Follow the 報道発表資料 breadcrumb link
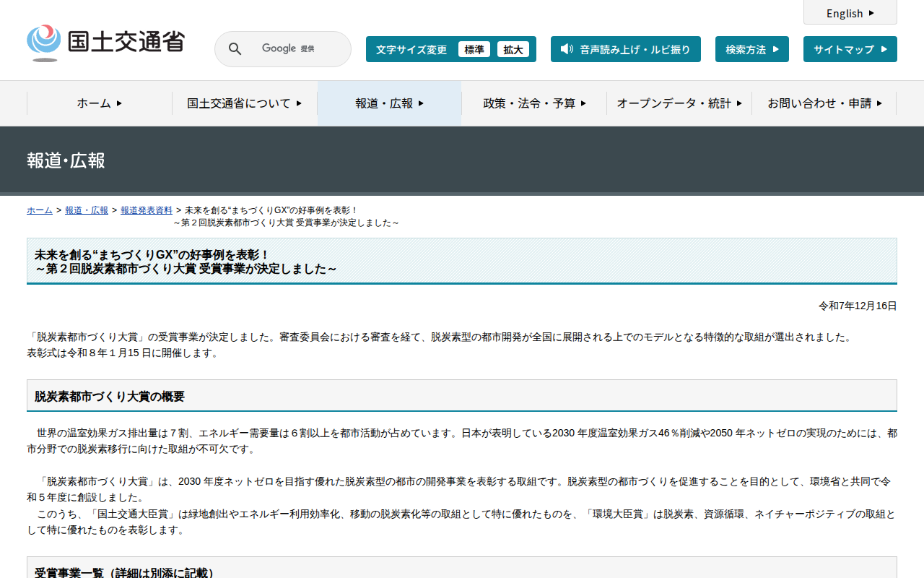 147,210
